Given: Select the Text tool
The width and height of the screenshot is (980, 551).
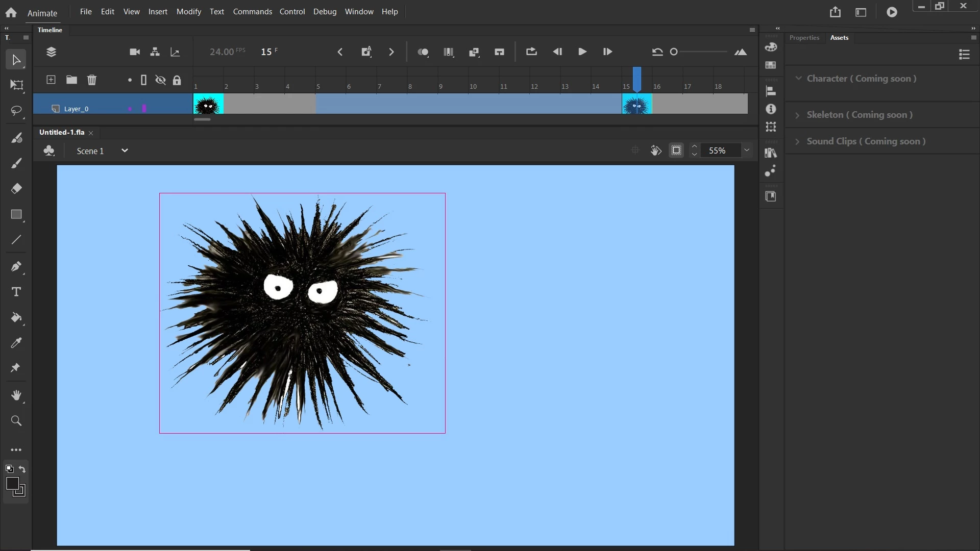Looking at the screenshot, I should pos(16,292).
